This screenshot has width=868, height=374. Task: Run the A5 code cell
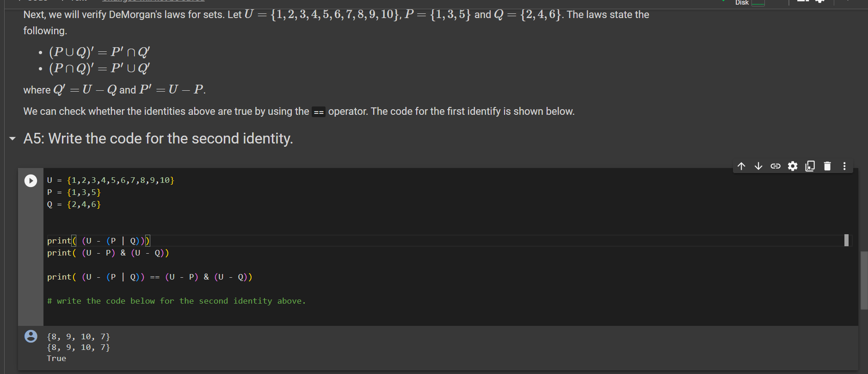point(31,181)
